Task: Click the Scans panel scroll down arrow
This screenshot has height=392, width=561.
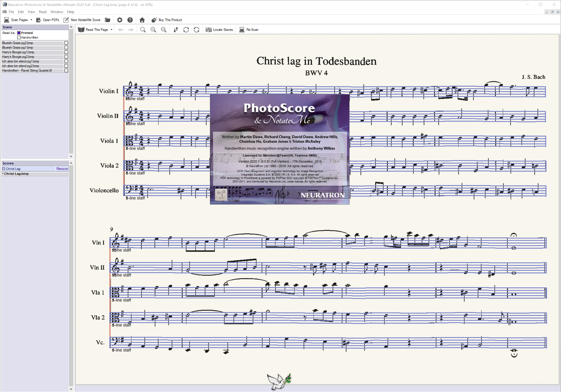Action: click(x=71, y=156)
